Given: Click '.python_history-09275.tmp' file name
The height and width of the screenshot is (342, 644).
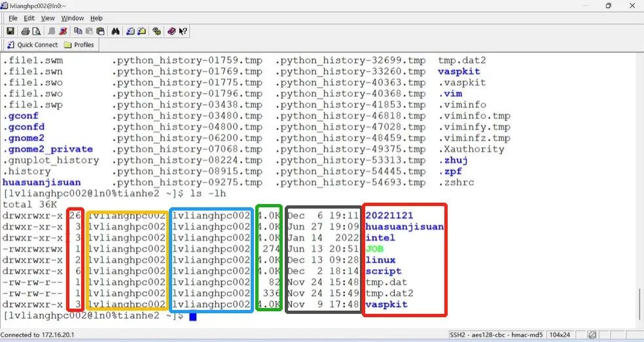Looking at the screenshot, I should coord(187,182).
